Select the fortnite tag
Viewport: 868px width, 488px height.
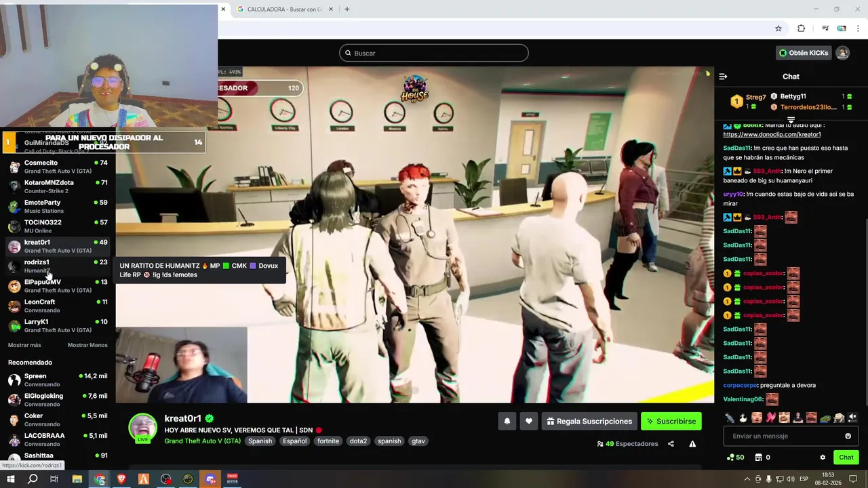point(328,441)
